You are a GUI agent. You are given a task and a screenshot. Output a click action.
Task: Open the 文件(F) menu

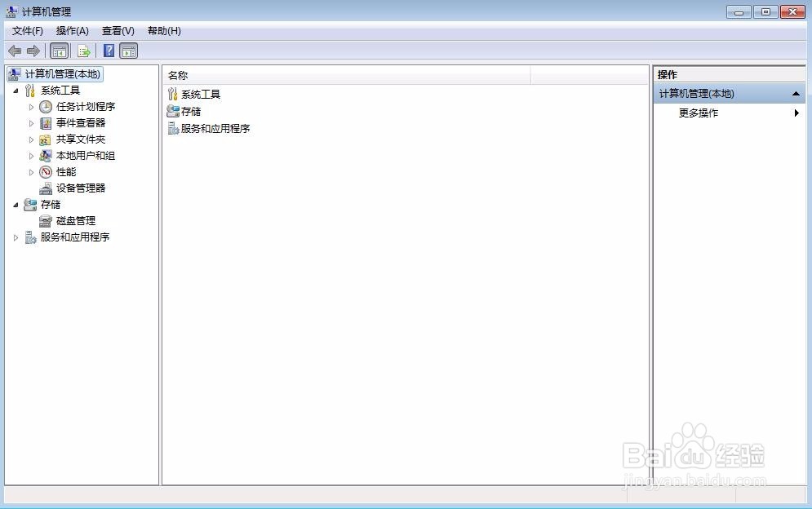pyautogui.click(x=28, y=30)
